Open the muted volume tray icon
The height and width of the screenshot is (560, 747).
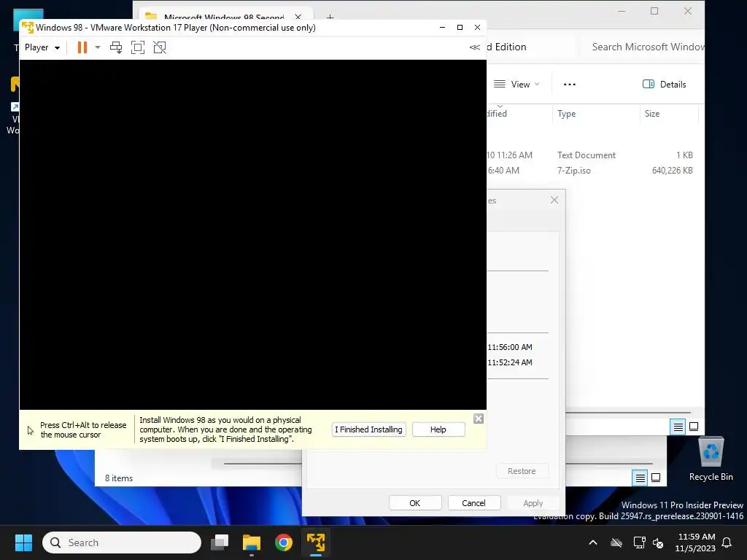658,542
